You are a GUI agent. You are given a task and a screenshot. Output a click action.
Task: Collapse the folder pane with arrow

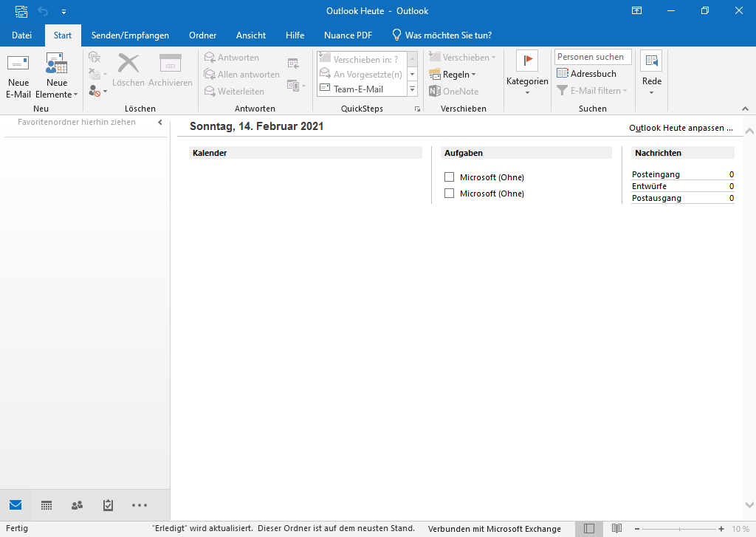tap(160, 123)
